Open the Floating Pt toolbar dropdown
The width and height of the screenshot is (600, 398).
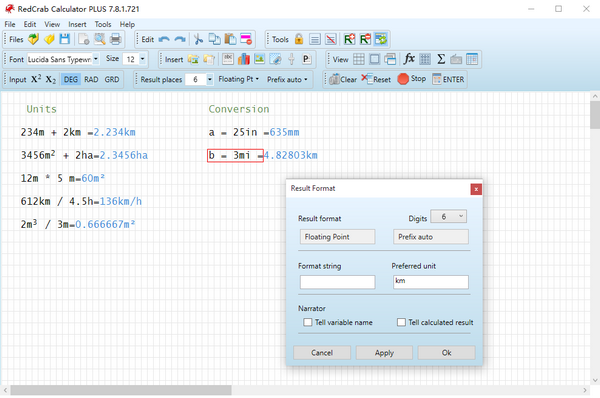pyautogui.click(x=239, y=79)
